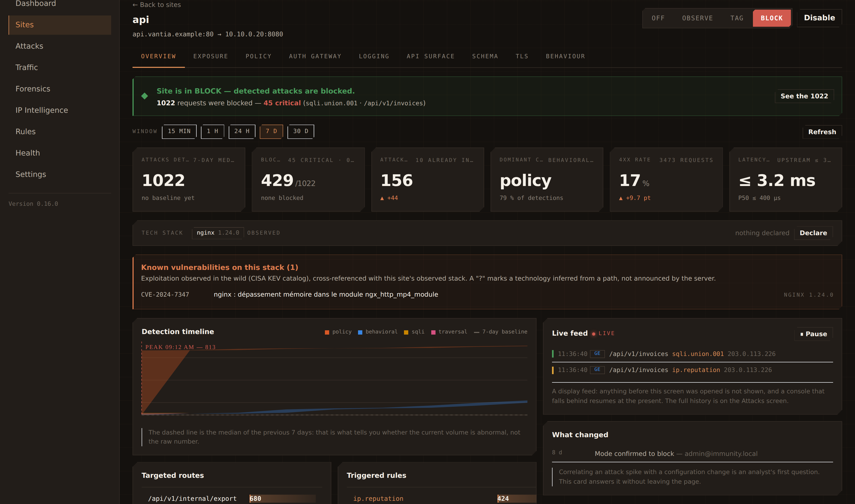855x504 pixels.
Task: Open the Attacks detected 1022 card
Action: [189, 179]
